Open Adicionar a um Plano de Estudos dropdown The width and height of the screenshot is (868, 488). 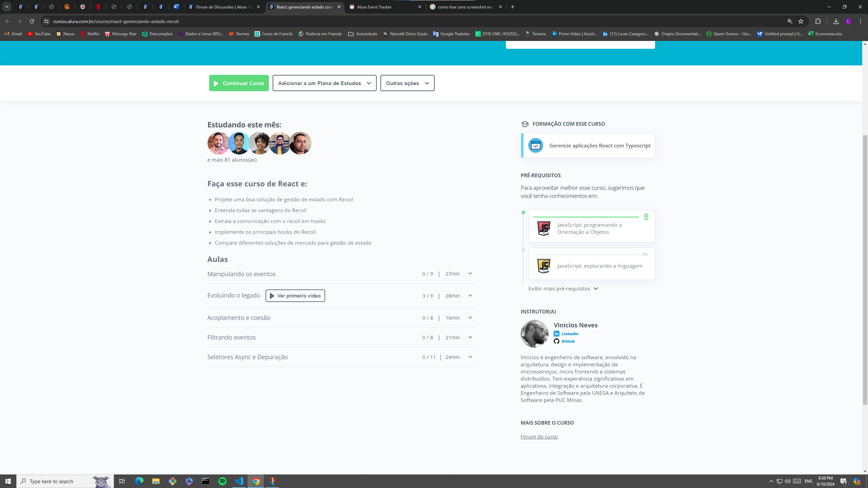(324, 83)
